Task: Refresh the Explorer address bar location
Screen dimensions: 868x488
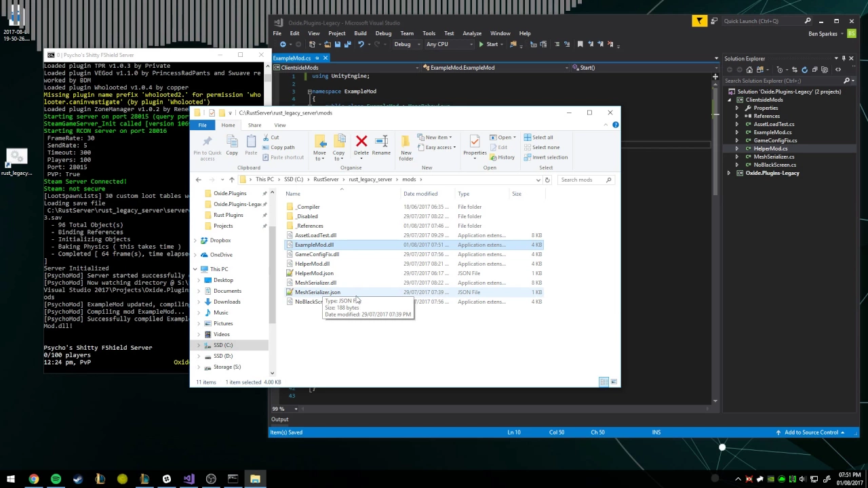Action: pyautogui.click(x=547, y=180)
